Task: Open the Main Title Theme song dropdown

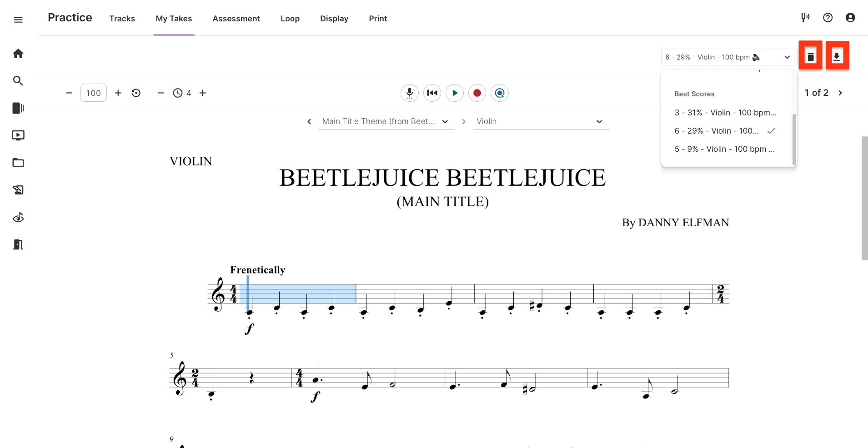Action: 386,121
